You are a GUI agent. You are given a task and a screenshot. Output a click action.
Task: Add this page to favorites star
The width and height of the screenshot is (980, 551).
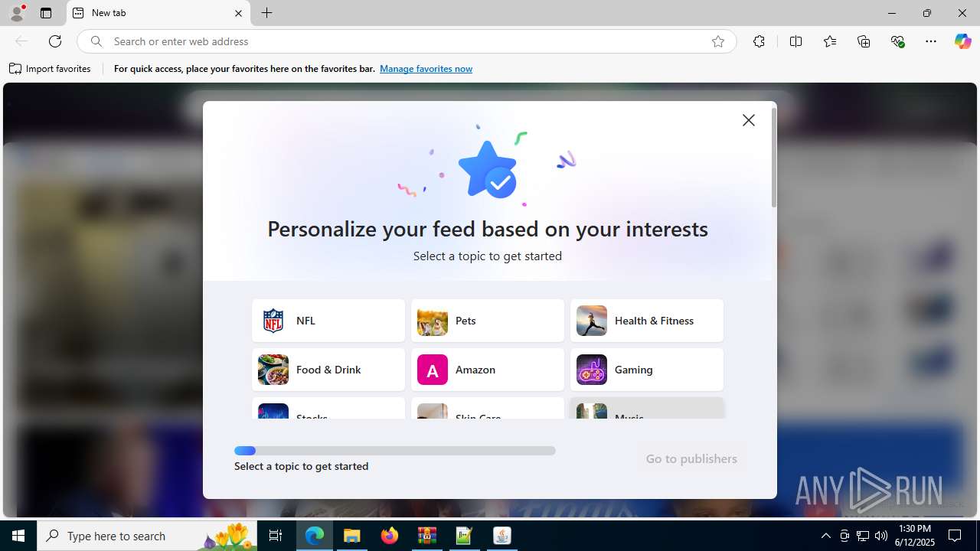pyautogui.click(x=718, y=41)
